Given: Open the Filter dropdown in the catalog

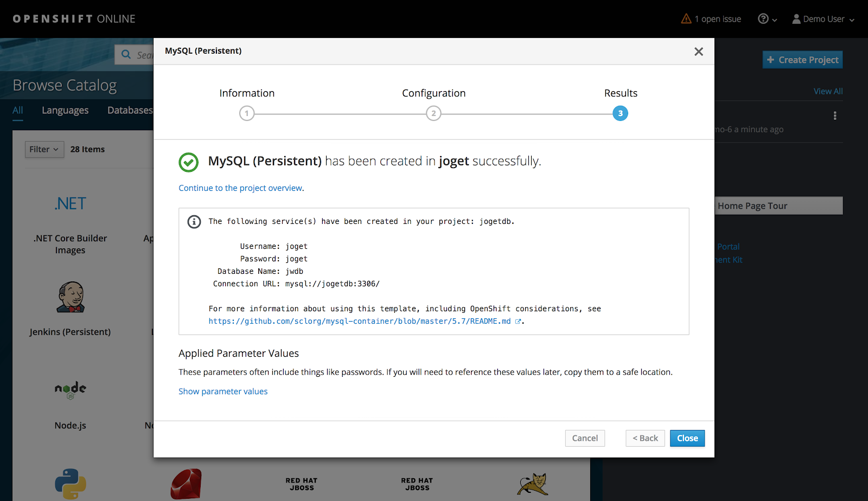Looking at the screenshot, I should tap(44, 149).
